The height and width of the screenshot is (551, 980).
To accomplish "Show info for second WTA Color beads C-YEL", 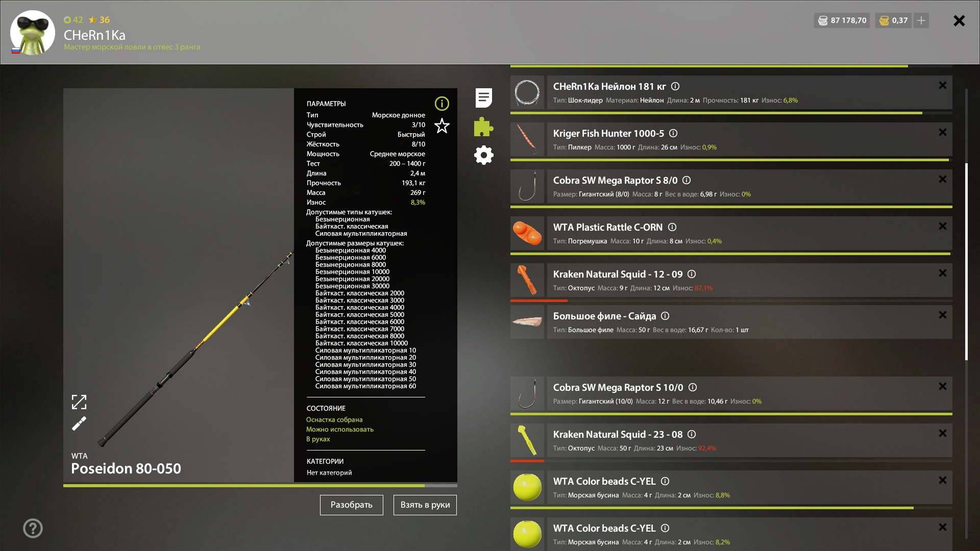I will point(665,528).
